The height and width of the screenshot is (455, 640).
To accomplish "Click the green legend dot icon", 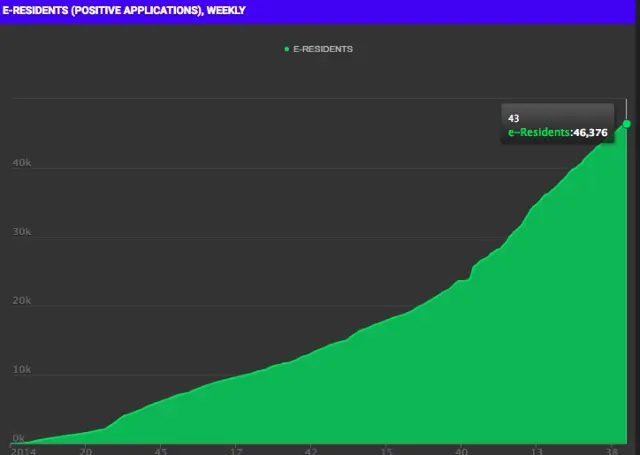I will click(x=286, y=48).
